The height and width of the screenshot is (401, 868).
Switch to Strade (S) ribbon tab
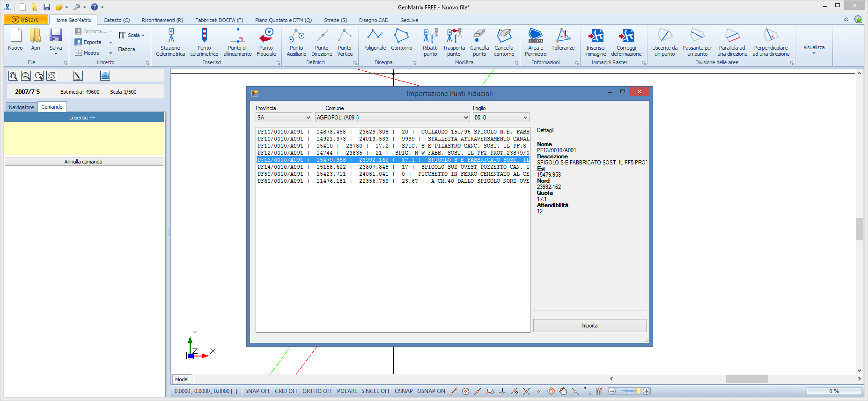click(335, 20)
